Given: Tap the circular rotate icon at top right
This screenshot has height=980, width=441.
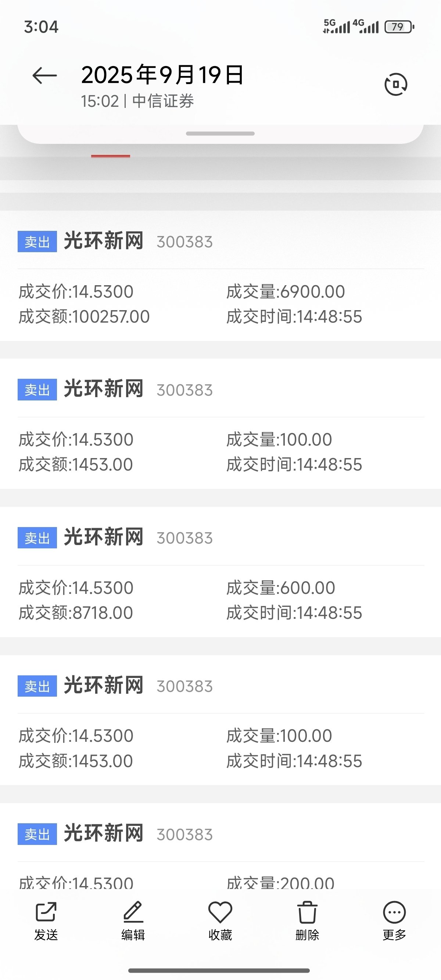Looking at the screenshot, I should (x=396, y=84).
